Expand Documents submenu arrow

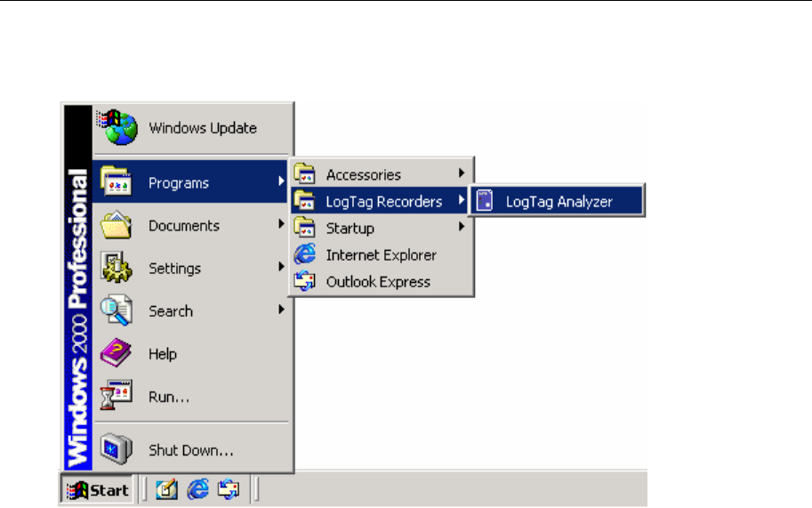(x=281, y=223)
